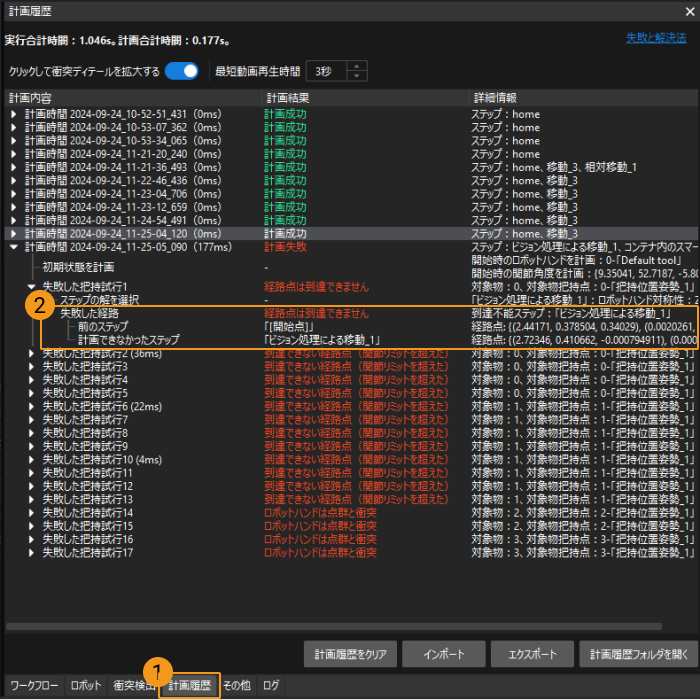Toggle the collision detail zoom switch
The width and height of the screenshot is (700, 700).
pyautogui.click(x=181, y=71)
